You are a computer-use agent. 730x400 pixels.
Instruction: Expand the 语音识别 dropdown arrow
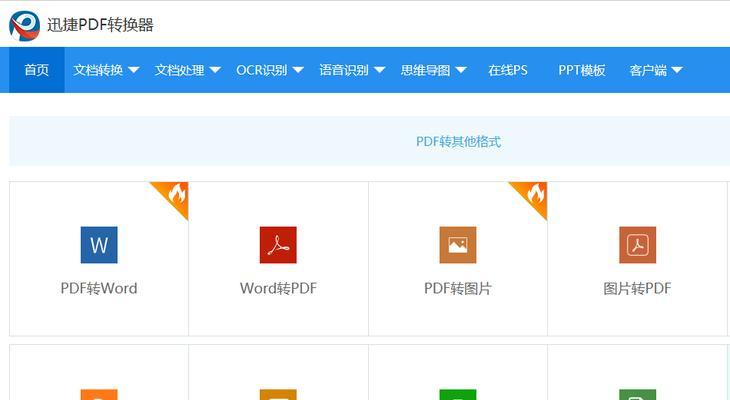(x=379, y=70)
